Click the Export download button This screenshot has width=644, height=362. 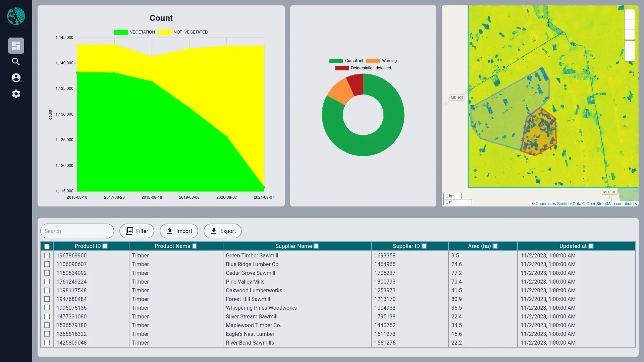coord(222,231)
